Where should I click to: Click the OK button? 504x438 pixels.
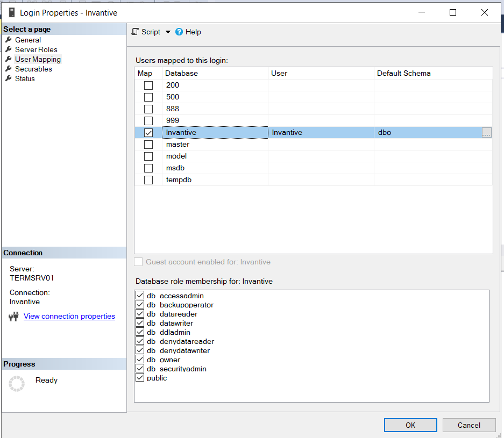410,425
